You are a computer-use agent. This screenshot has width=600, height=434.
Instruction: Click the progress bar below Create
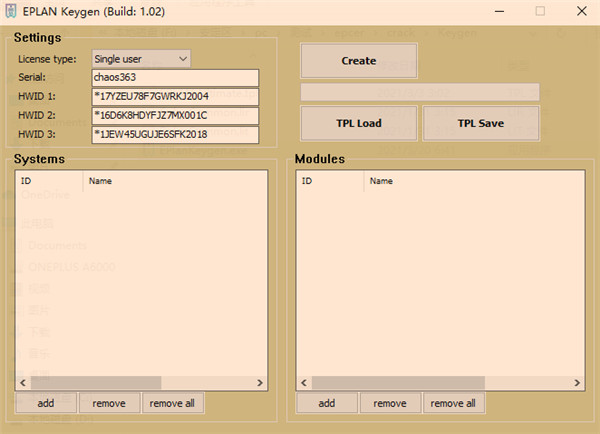tap(420, 92)
